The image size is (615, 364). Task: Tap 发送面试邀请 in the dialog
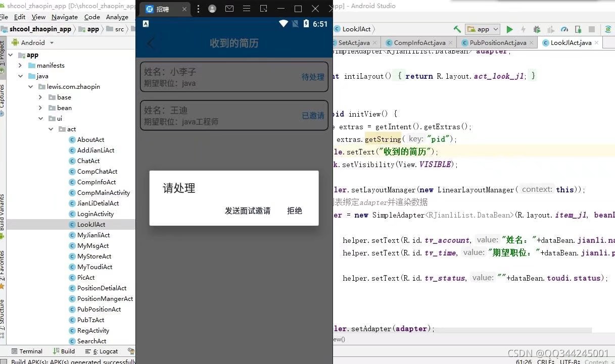tap(248, 211)
